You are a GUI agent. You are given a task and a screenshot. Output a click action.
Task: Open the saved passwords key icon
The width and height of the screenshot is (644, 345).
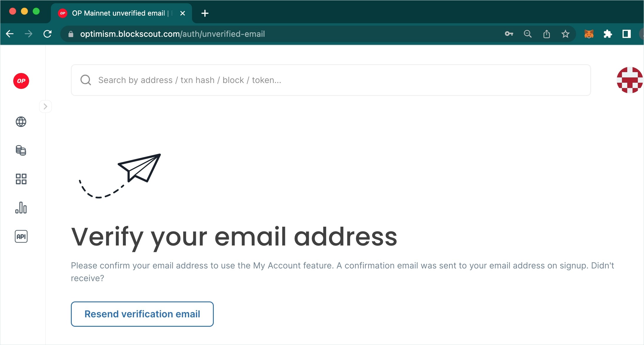[x=509, y=34]
